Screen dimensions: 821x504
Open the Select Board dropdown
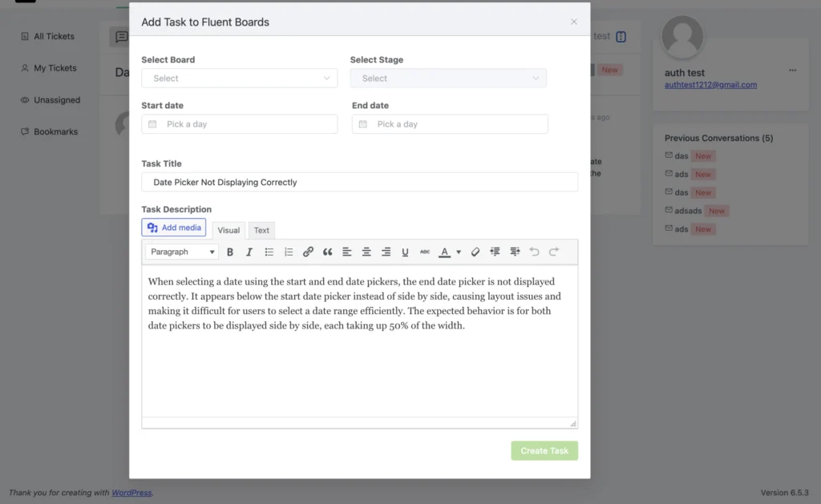click(x=239, y=78)
